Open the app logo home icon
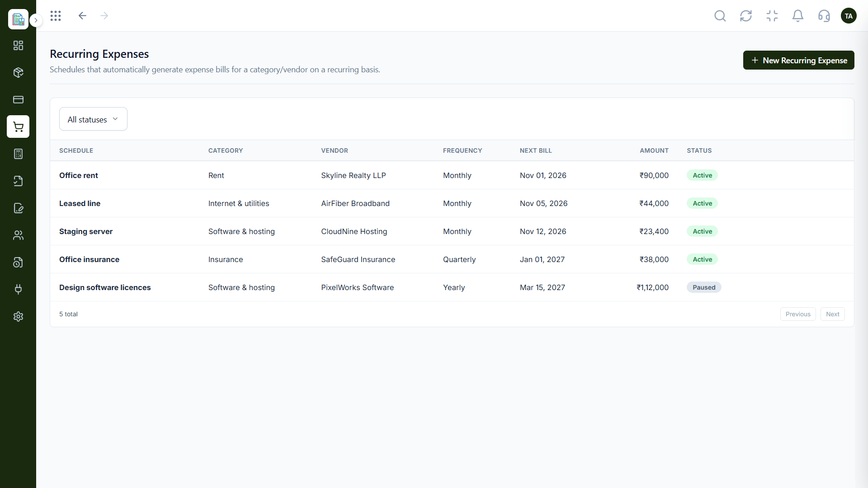The height and width of the screenshot is (488, 868). (18, 19)
